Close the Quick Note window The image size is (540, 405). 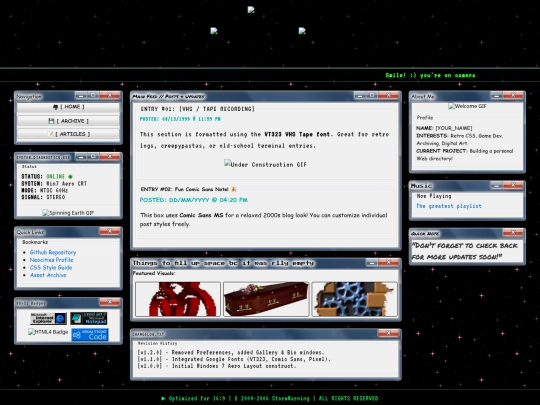tap(513, 232)
